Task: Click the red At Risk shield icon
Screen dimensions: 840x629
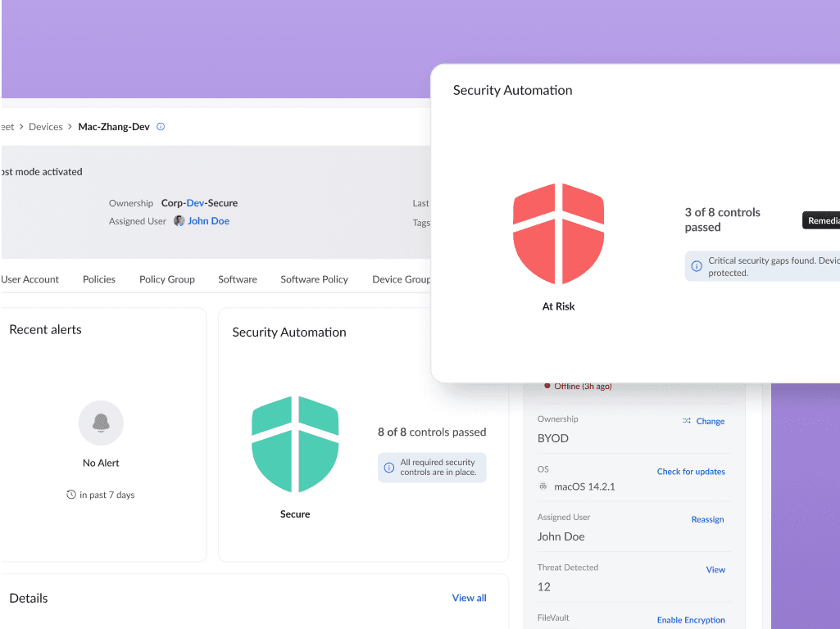Action: tap(558, 233)
